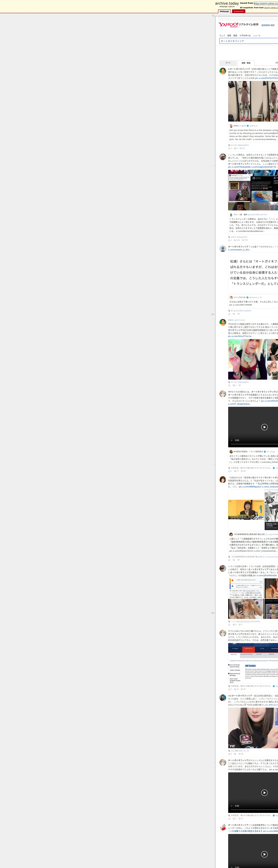Click gray default avatar of third post

223,249
